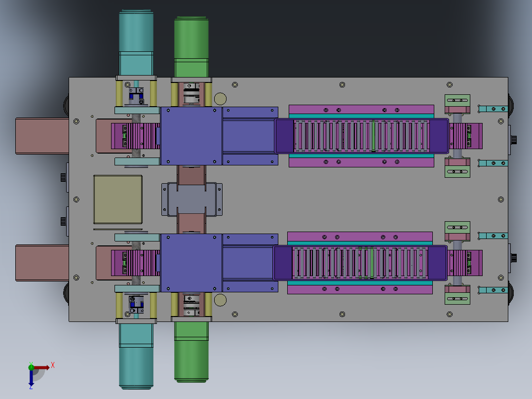
Task: Select the dark purple end cap right of upper conveyor
Action: (438, 136)
